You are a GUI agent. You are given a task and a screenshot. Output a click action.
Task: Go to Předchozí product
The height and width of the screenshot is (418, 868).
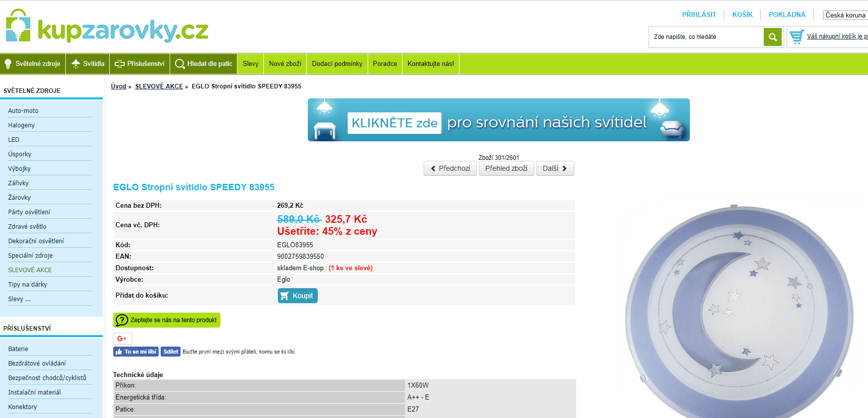450,168
